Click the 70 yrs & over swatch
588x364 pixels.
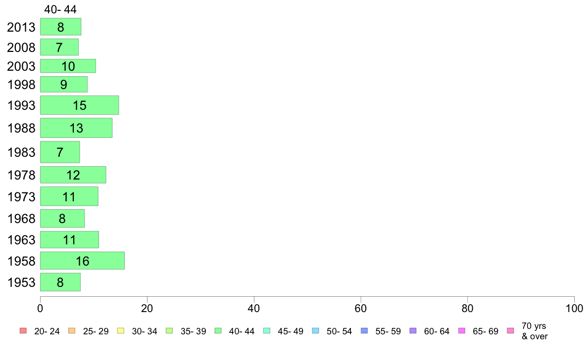pos(511,331)
